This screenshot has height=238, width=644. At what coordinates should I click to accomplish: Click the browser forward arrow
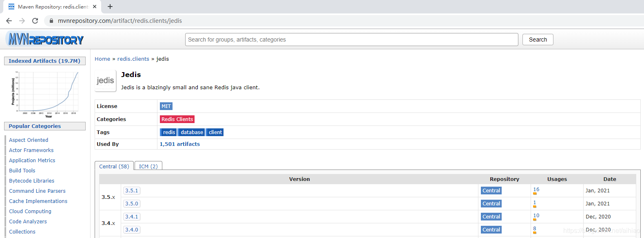(x=22, y=21)
